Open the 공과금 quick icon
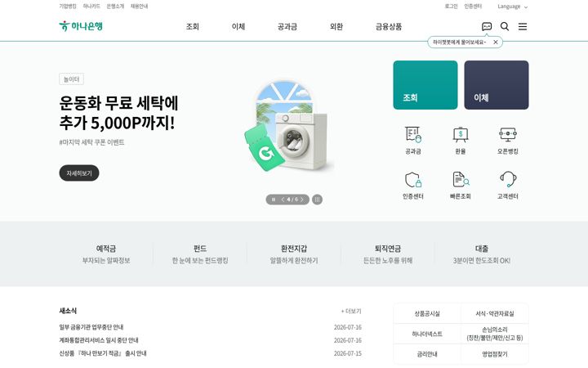 pyautogui.click(x=413, y=141)
